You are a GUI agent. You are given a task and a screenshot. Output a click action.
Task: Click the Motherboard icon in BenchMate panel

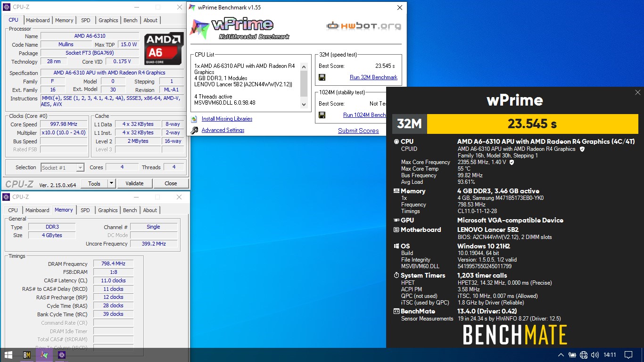click(396, 230)
